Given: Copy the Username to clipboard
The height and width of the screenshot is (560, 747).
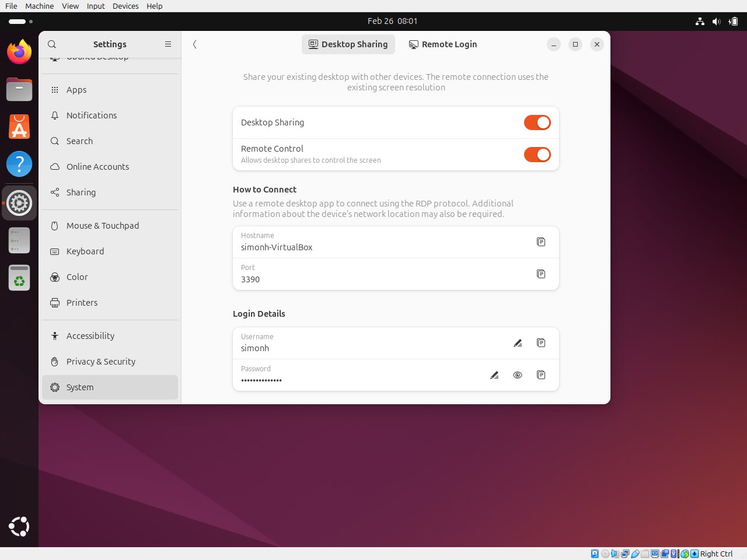Looking at the screenshot, I should pyautogui.click(x=541, y=343).
